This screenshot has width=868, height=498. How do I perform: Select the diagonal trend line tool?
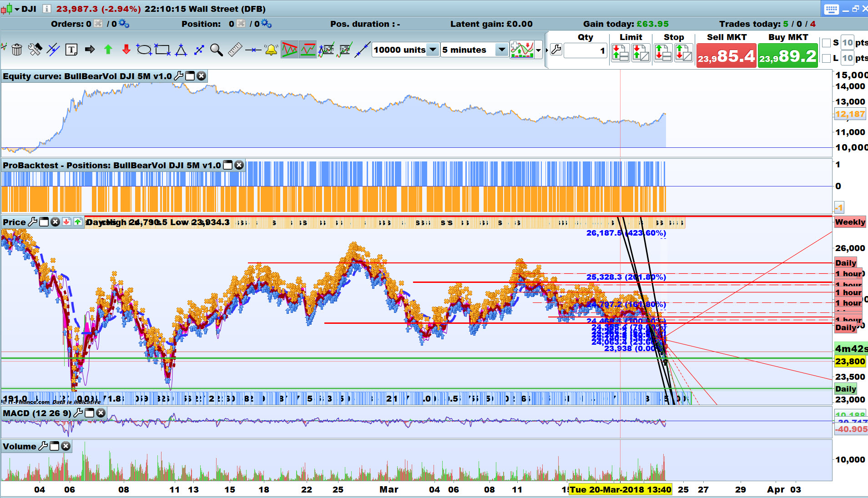[362, 50]
